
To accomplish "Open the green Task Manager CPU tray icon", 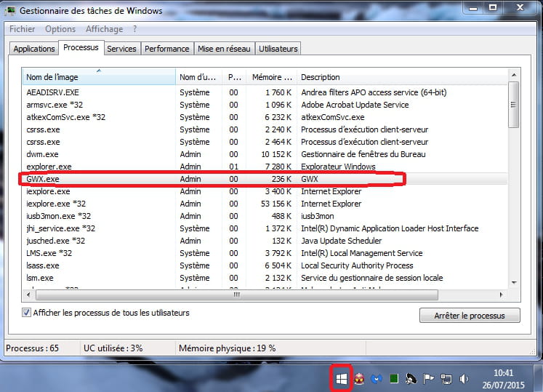I will point(394,379).
